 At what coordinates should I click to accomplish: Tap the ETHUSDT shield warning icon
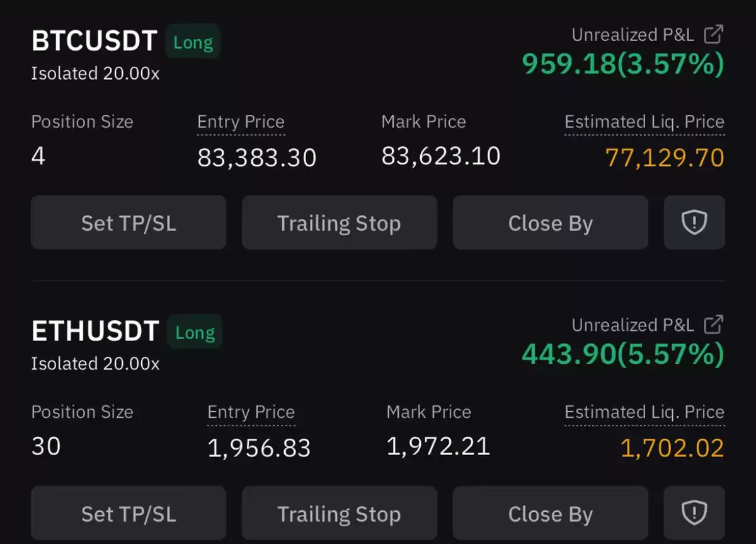tap(694, 513)
